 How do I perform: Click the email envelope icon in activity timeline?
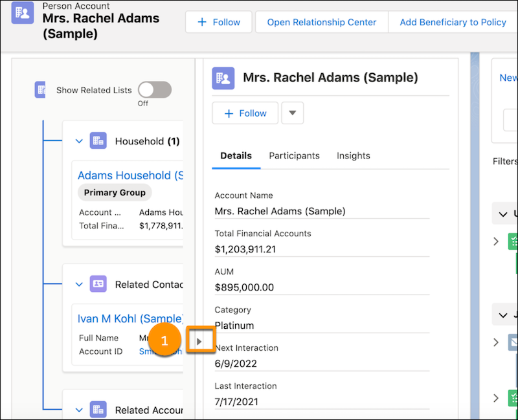click(513, 342)
